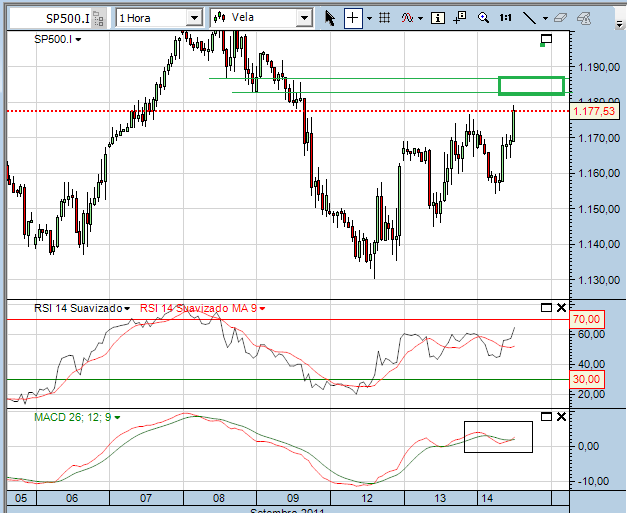
Task: Open the 1 Hora timeframe dropdown
Action: (x=194, y=18)
